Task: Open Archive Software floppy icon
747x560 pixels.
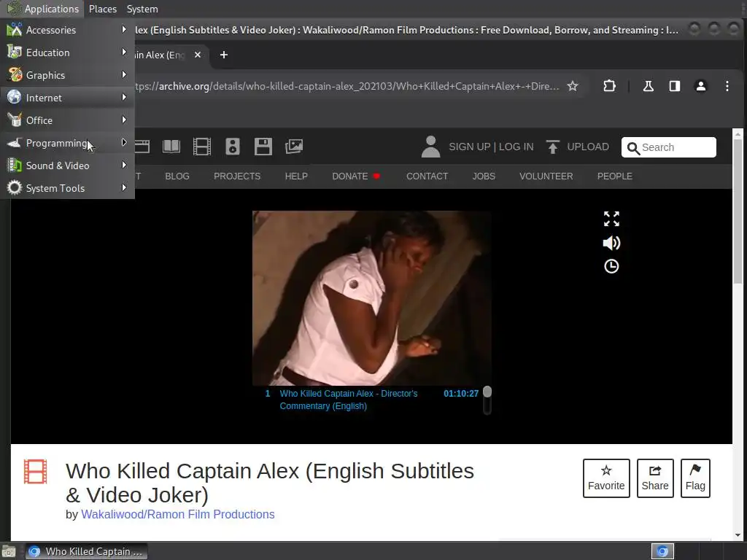Action: (x=263, y=146)
